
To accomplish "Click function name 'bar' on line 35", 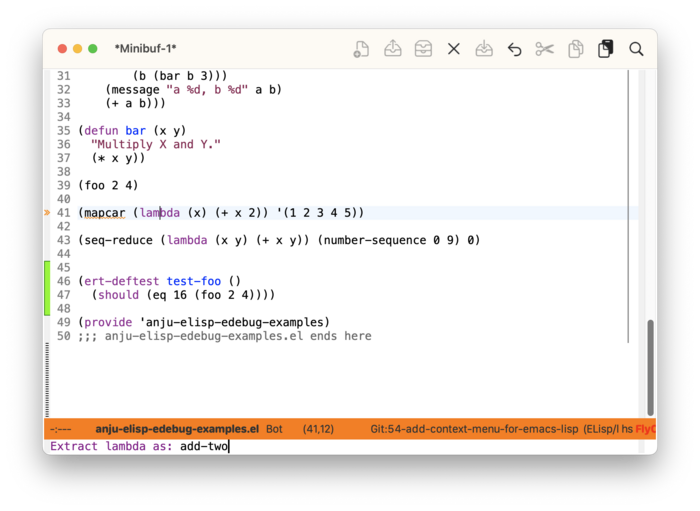I will (135, 131).
